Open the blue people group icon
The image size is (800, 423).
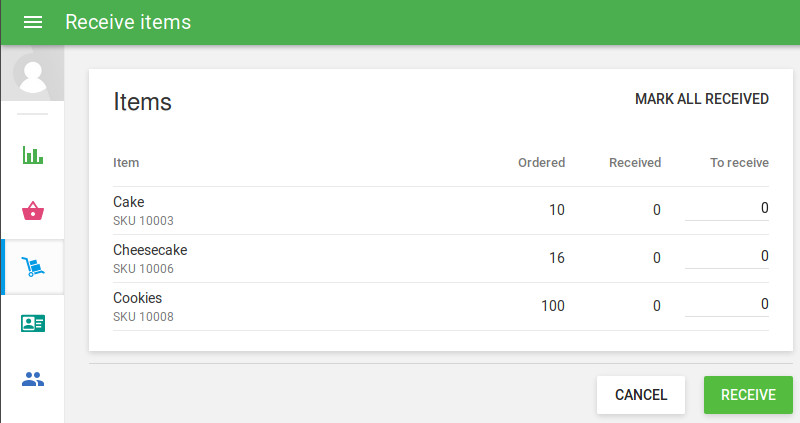point(33,379)
